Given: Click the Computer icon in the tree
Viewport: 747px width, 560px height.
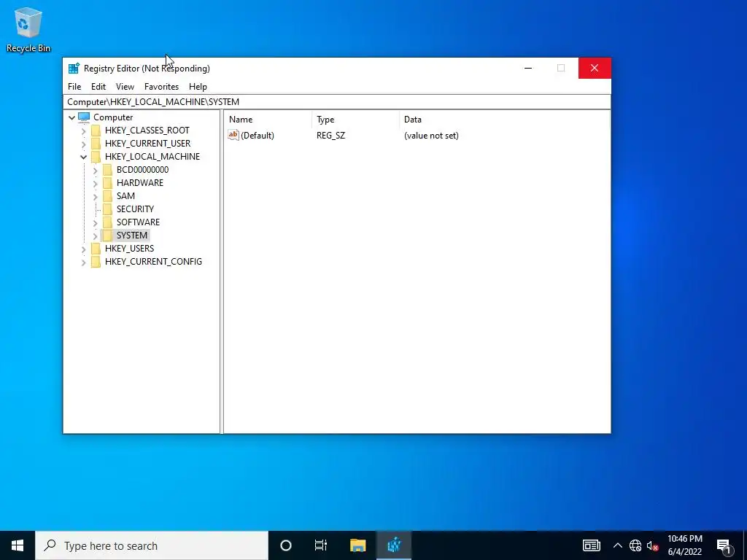Looking at the screenshot, I should click(84, 117).
